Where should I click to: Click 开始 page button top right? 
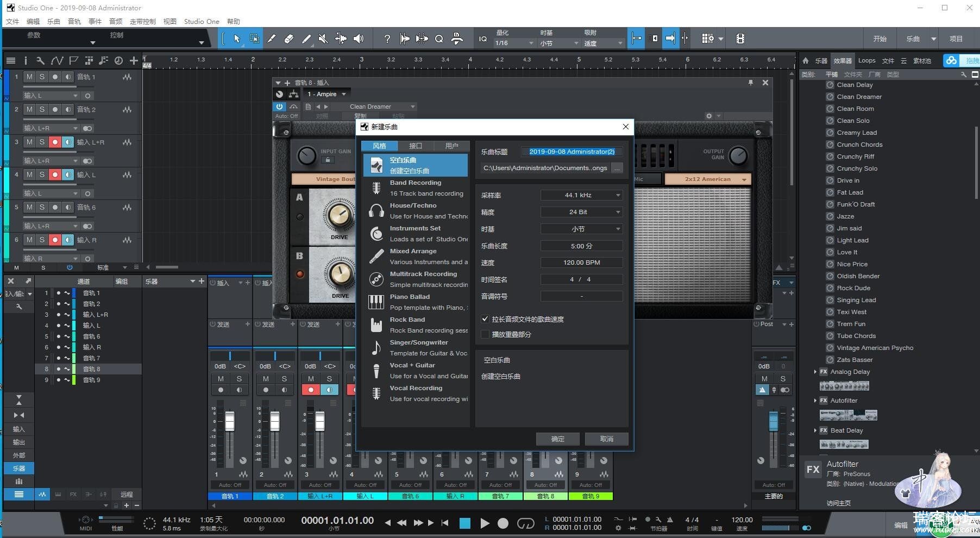click(x=880, y=39)
